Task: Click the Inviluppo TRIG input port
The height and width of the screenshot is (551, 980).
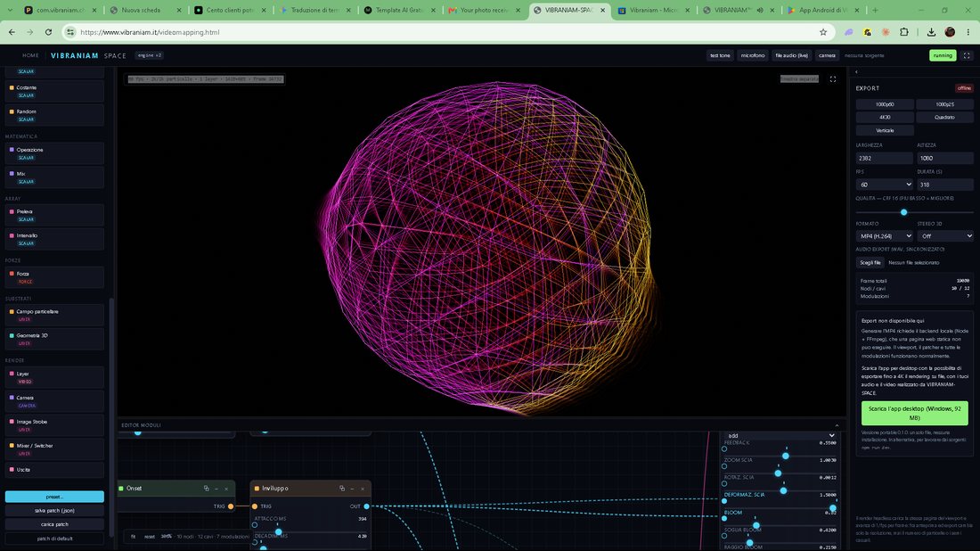Action: coord(255,506)
